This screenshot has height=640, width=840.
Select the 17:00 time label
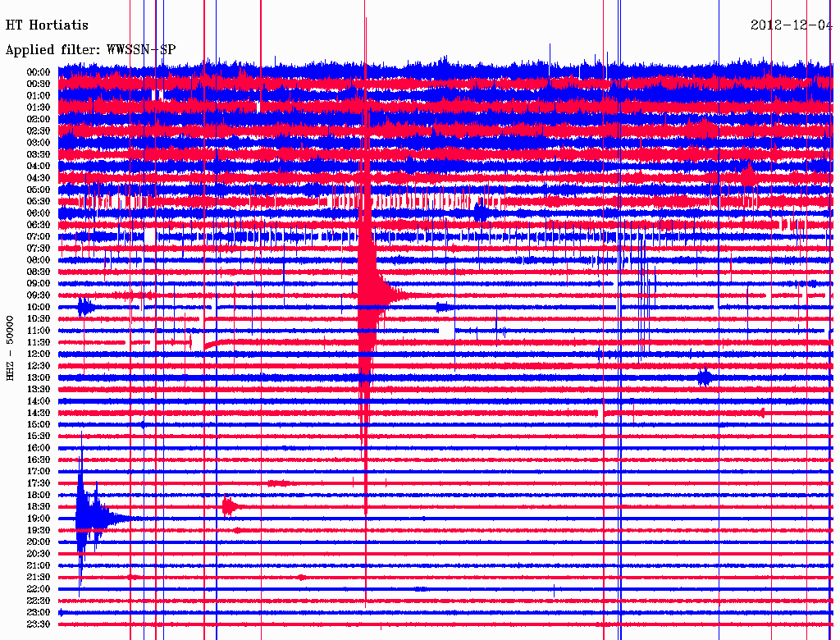pos(39,472)
